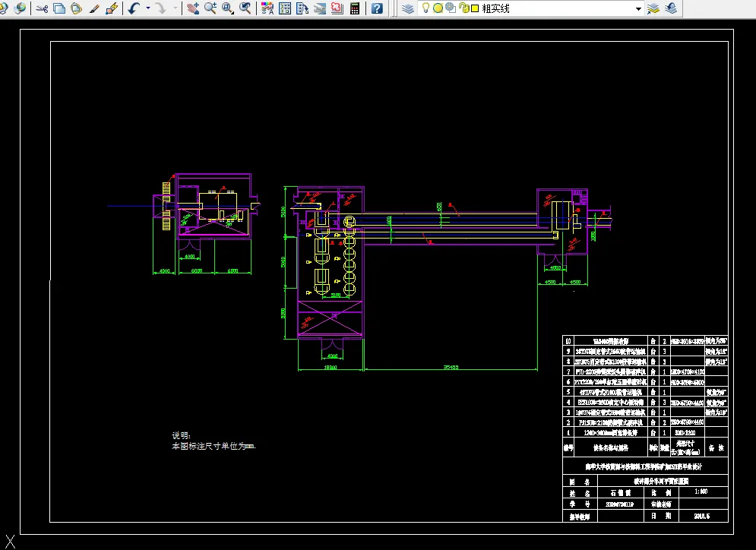
Task: Click the 2015.5 date cell in the title block
Action: tap(702, 516)
